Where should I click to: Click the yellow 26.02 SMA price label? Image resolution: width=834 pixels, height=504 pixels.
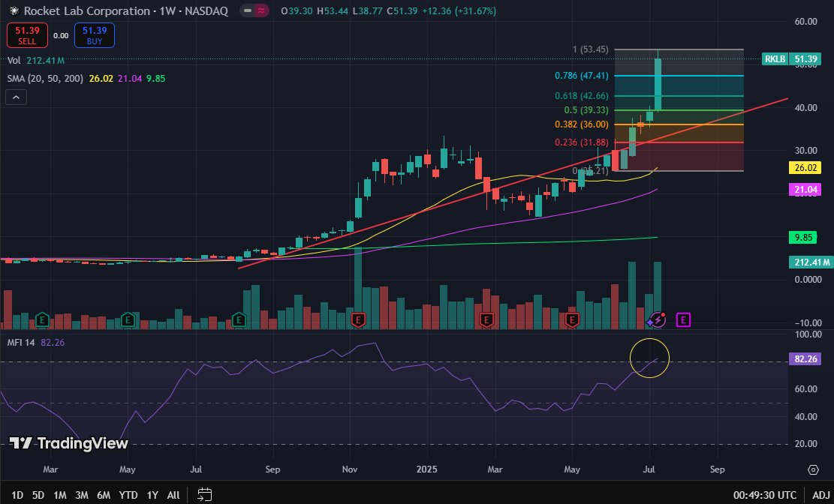coord(805,168)
